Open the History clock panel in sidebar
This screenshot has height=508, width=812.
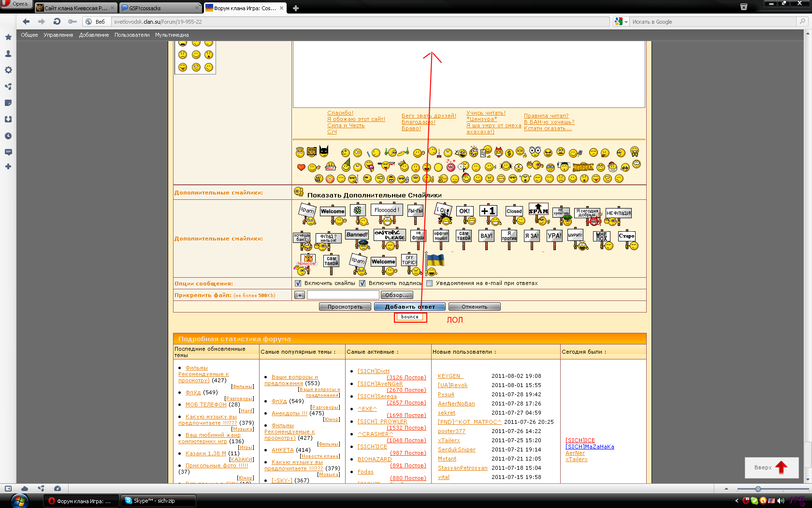pos(8,136)
